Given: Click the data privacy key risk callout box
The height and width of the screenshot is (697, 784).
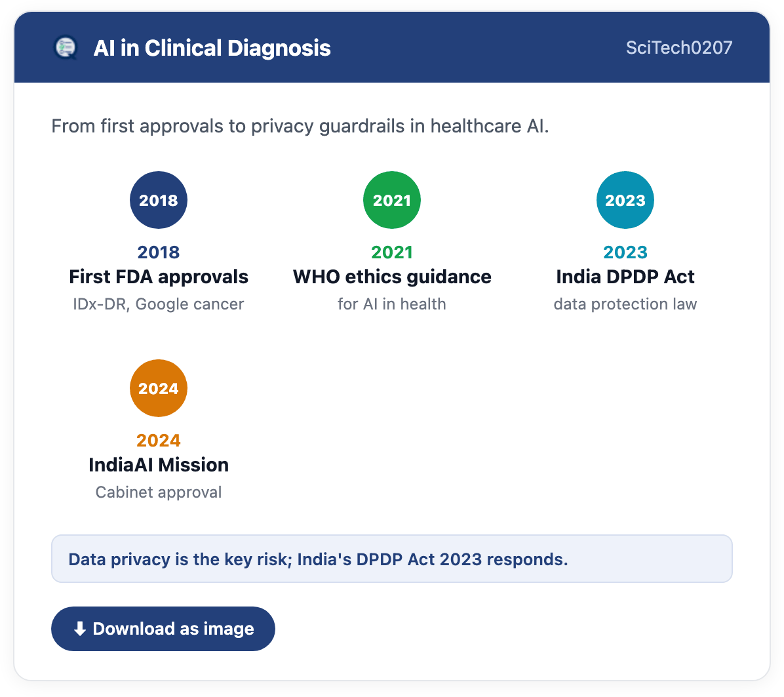Looking at the screenshot, I should [392, 559].
